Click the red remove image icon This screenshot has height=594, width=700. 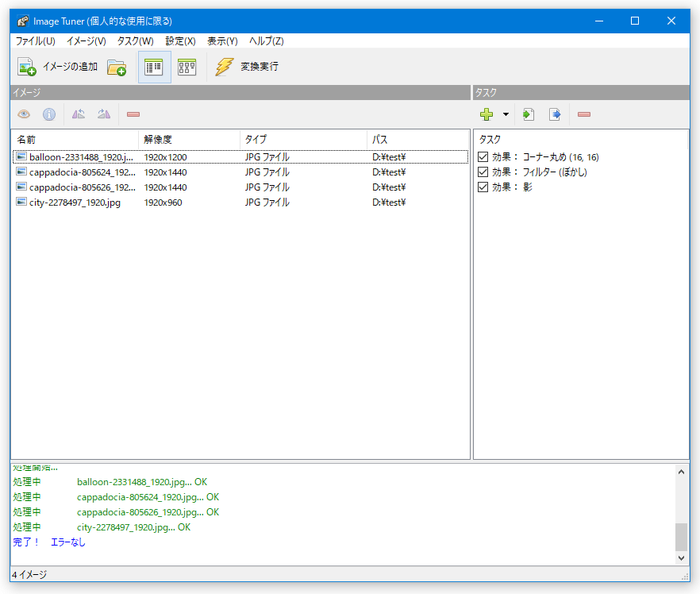coord(133,114)
